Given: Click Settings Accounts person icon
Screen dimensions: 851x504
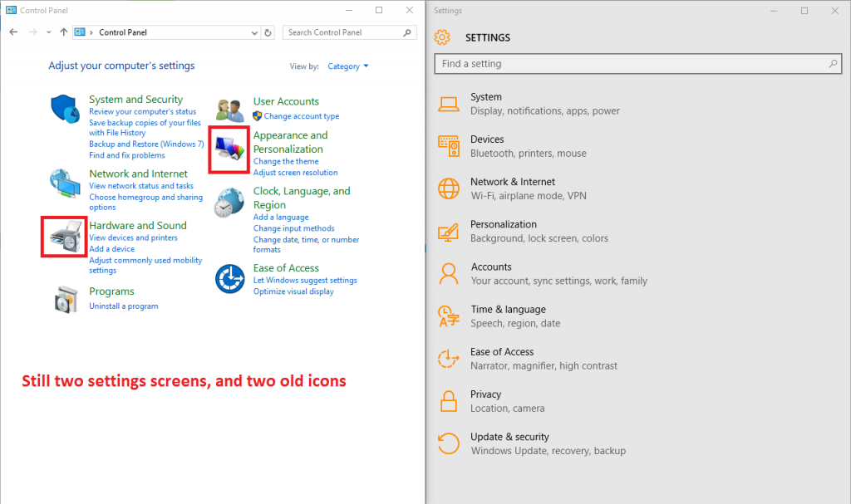Looking at the screenshot, I should pos(448,273).
